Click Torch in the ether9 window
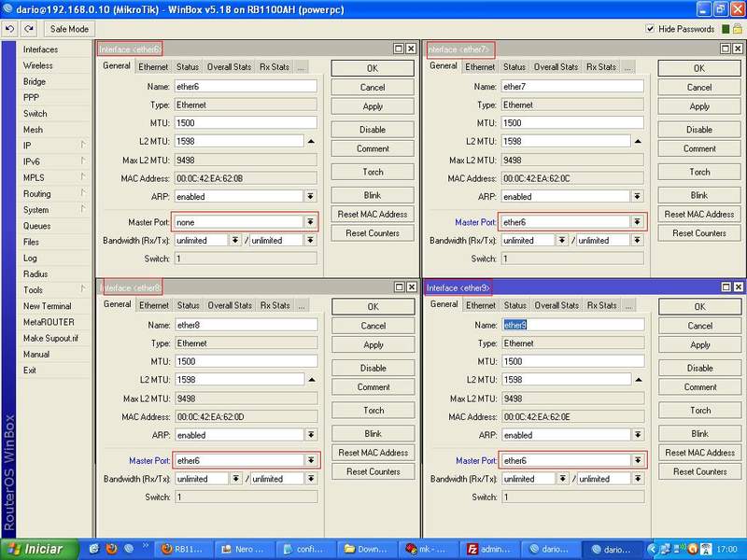The width and height of the screenshot is (747, 560). point(699,410)
